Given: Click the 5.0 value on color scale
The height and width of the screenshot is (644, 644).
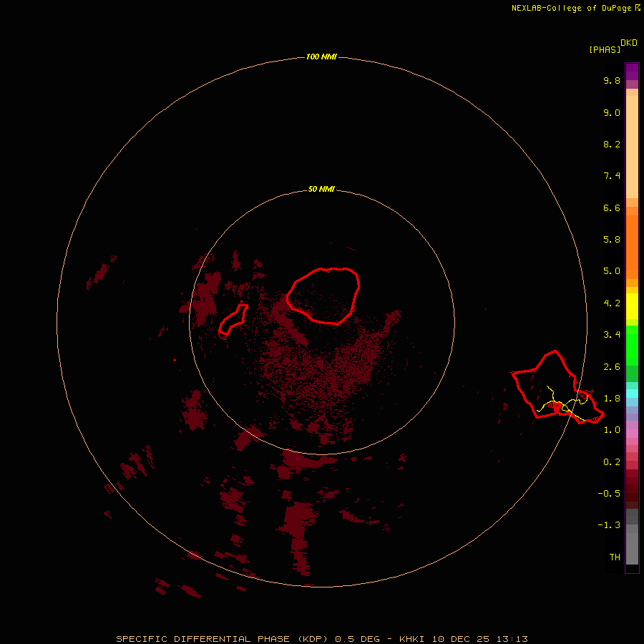Looking at the screenshot, I should [612, 271].
